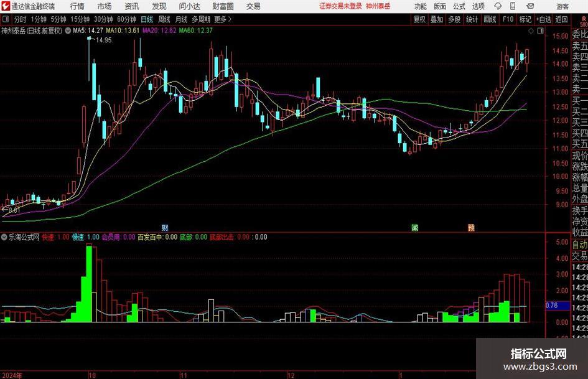This screenshot has height=379, width=588.
Task: Click the 2024年 date axis label
Action: coord(12,375)
